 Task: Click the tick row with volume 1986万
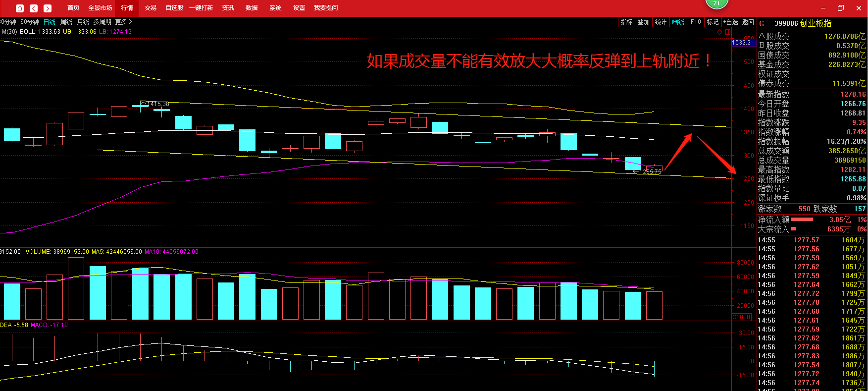pos(812,356)
